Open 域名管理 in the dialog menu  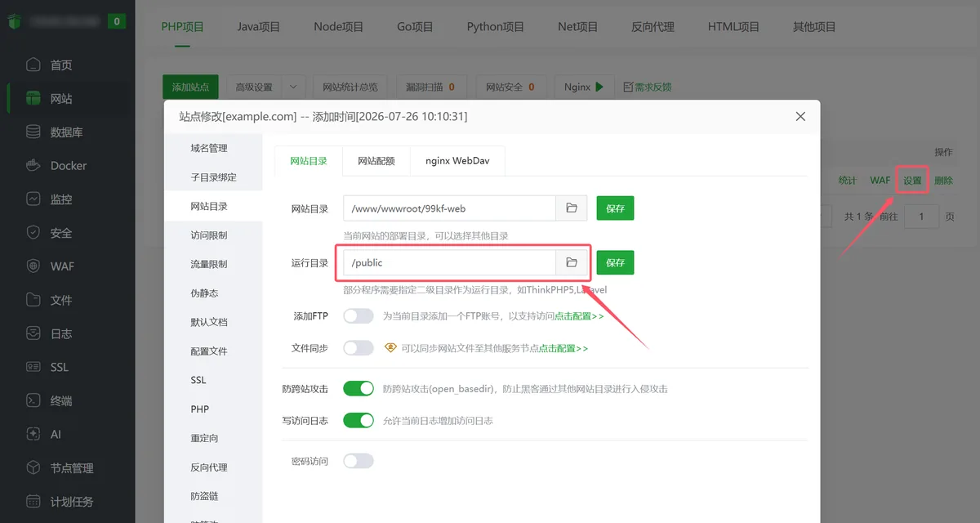[x=209, y=148]
